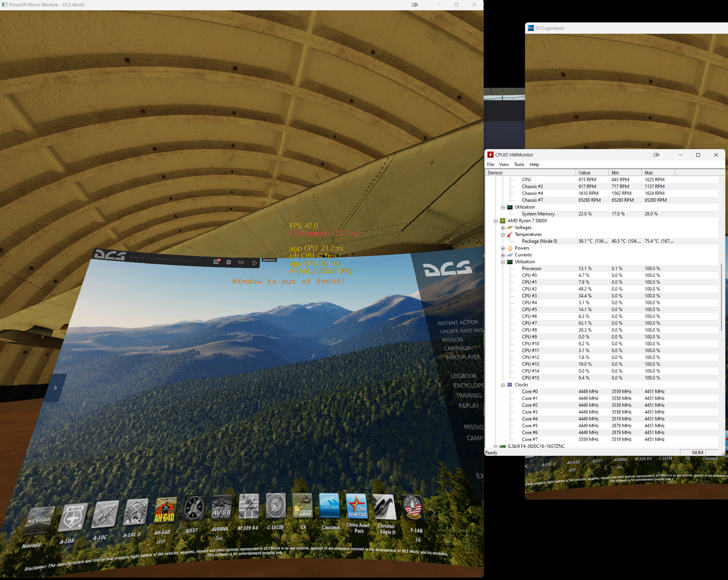This screenshot has width=728, height=580.
Task: Collapse the Clocks tree node
Action: (x=503, y=385)
